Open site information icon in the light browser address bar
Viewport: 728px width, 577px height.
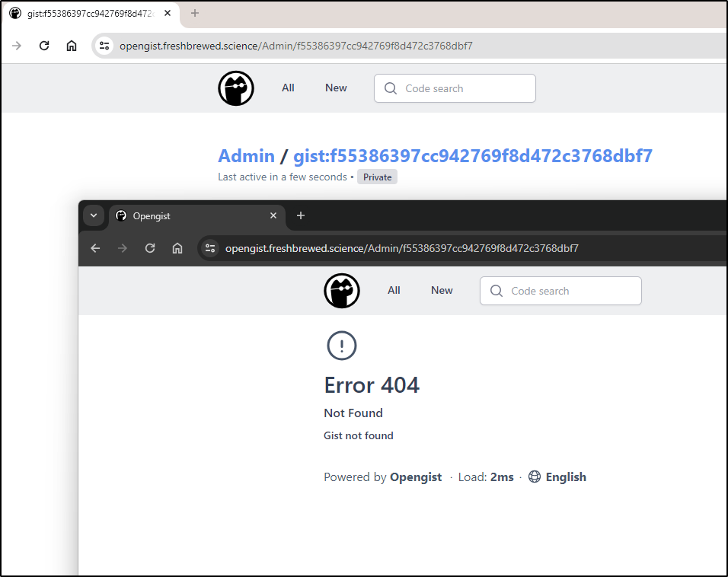pos(104,46)
